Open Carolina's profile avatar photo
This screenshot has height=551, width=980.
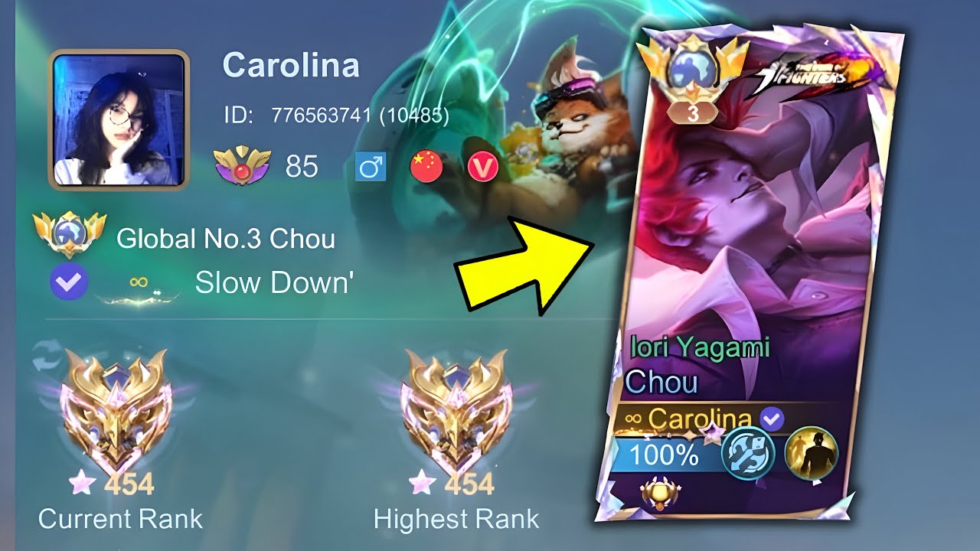[x=119, y=120]
